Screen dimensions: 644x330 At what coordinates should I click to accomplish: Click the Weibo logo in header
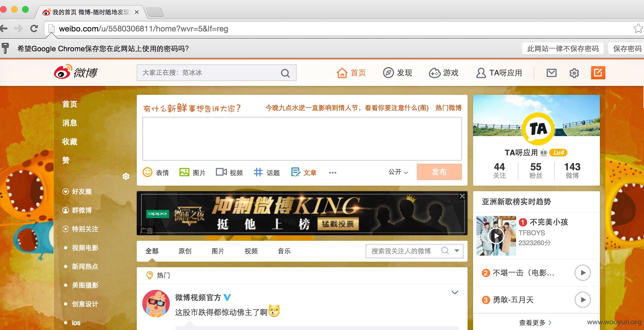pos(76,72)
